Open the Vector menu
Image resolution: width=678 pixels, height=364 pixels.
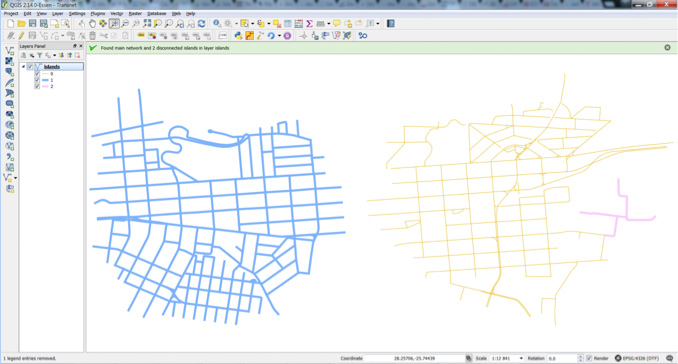(x=117, y=13)
